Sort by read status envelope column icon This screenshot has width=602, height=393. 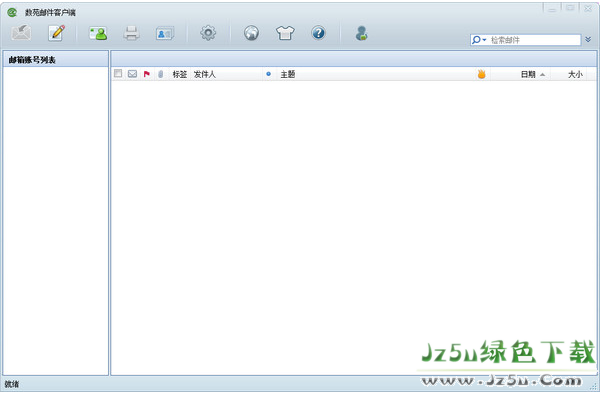(x=132, y=74)
